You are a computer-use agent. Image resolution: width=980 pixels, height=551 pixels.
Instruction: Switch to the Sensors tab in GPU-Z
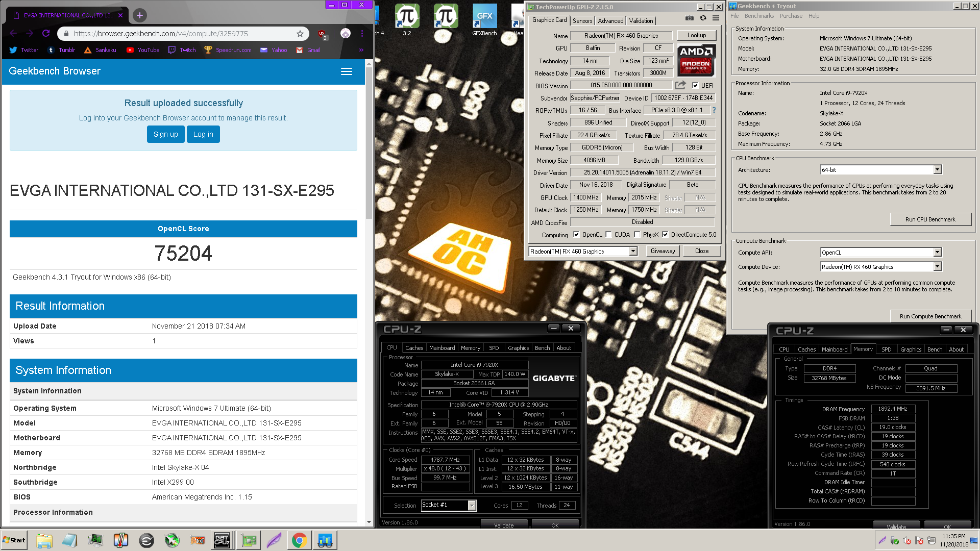[582, 21]
